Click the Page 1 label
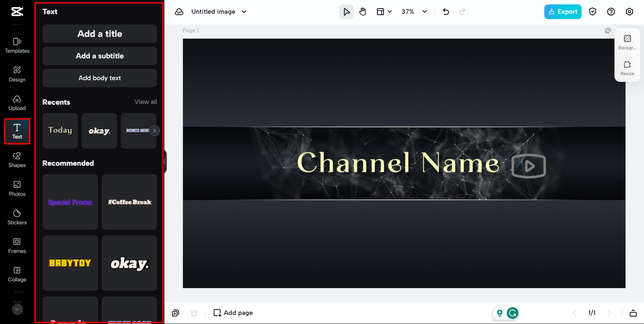Viewport: 644px width, 324px height. pyautogui.click(x=191, y=31)
